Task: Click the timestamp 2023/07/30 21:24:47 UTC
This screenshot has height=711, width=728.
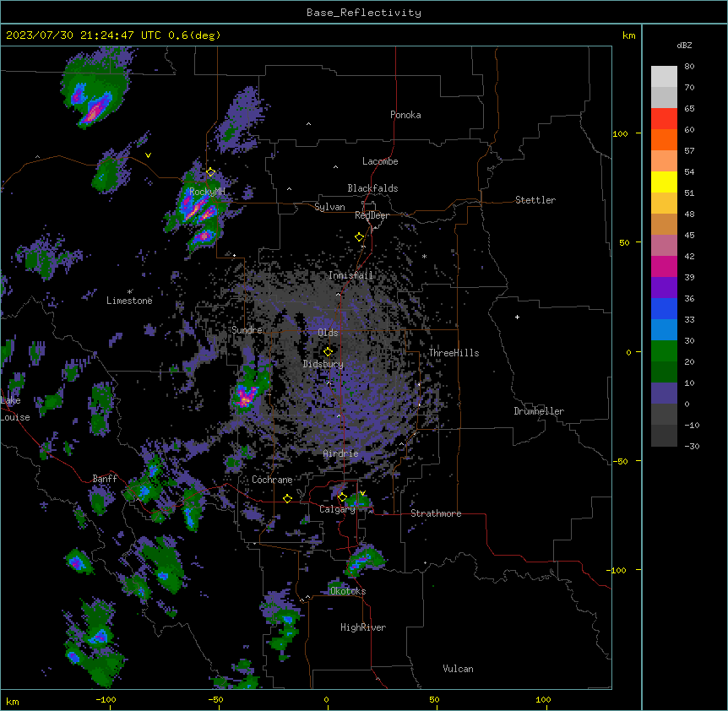Action: tap(84, 35)
